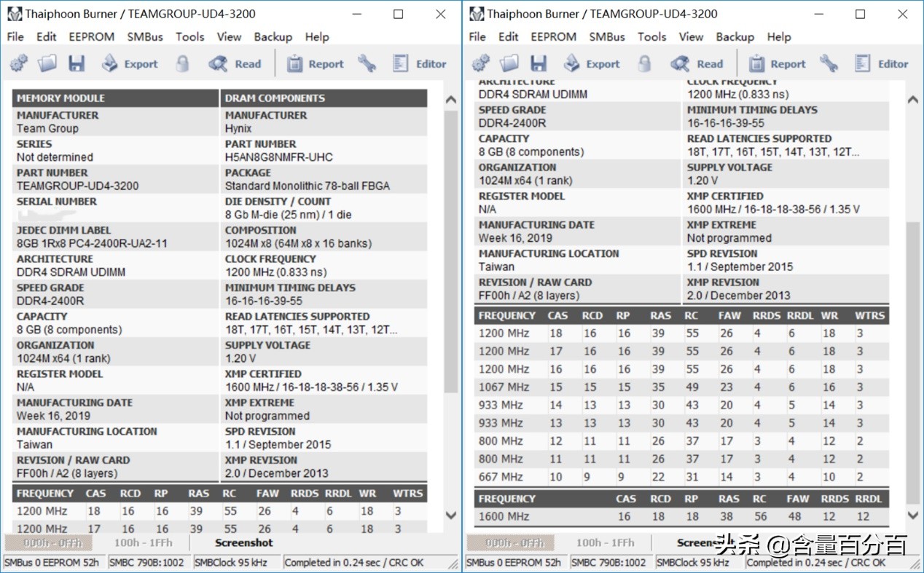The height and width of the screenshot is (573, 924).
Task: Save dump with floppy disk icon in left window
Action: pyautogui.click(x=77, y=64)
